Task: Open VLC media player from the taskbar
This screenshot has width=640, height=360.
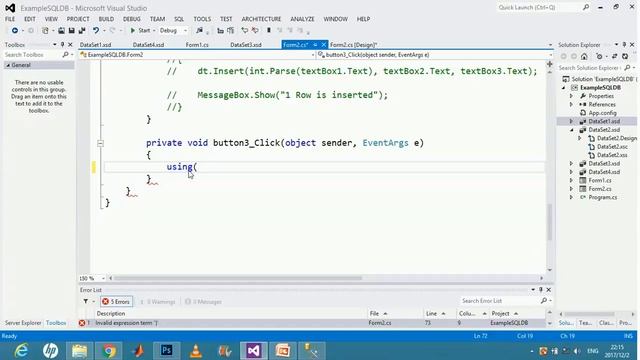Action: (196, 351)
